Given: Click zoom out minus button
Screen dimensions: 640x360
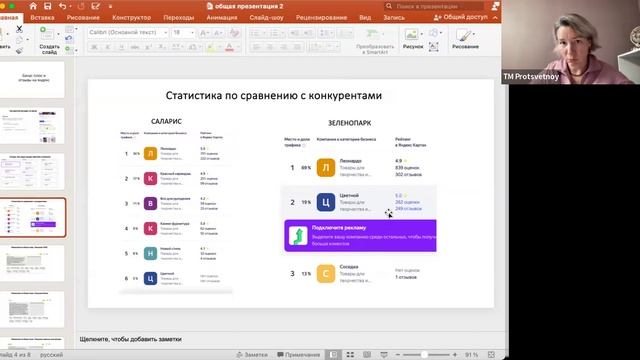Looking at the screenshot, I should click(398, 355).
